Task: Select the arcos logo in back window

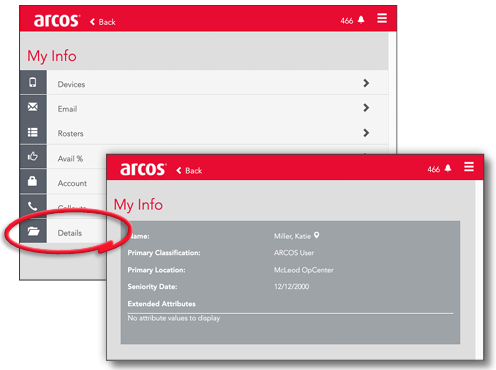Action: [57, 20]
